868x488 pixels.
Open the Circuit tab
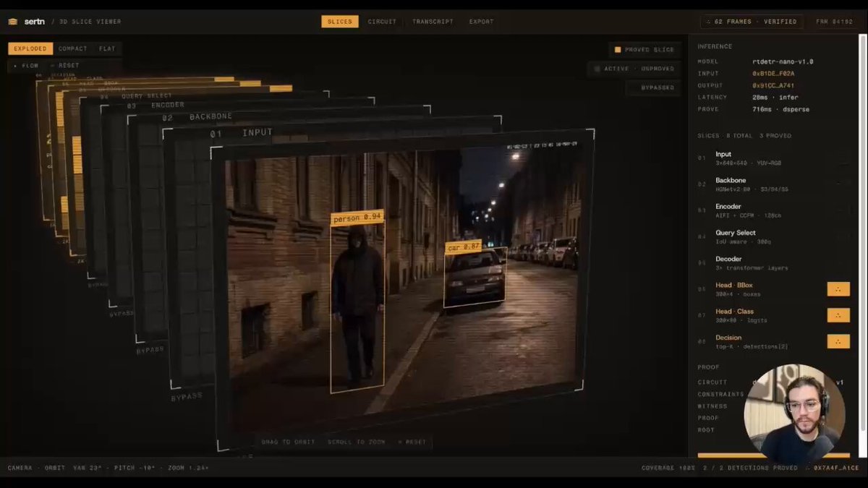tap(382, 22)
